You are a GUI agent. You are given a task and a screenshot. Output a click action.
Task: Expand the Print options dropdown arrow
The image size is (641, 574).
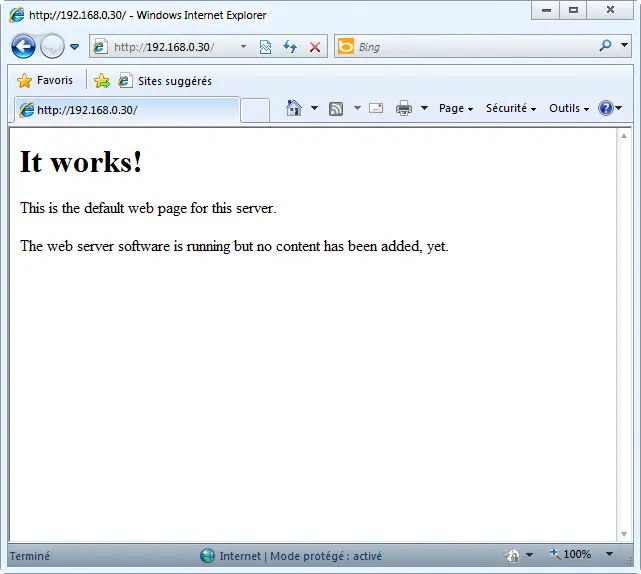tap(424, 108)
